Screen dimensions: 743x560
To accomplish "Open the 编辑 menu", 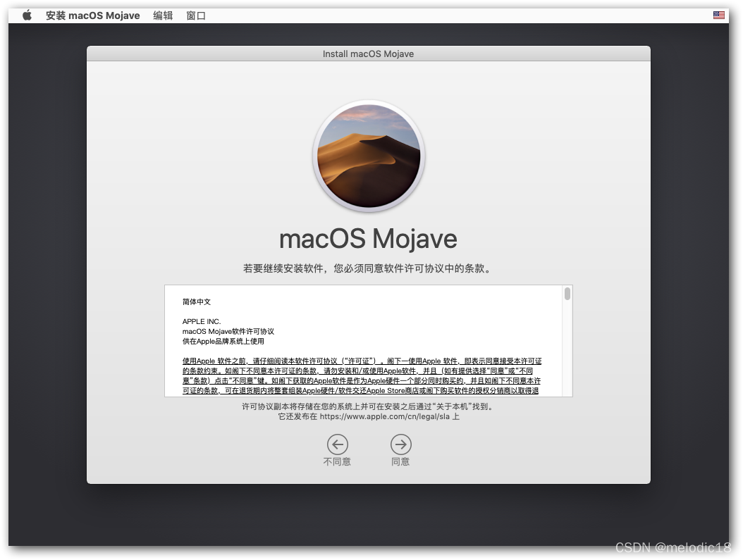I will tap(163, 15).
